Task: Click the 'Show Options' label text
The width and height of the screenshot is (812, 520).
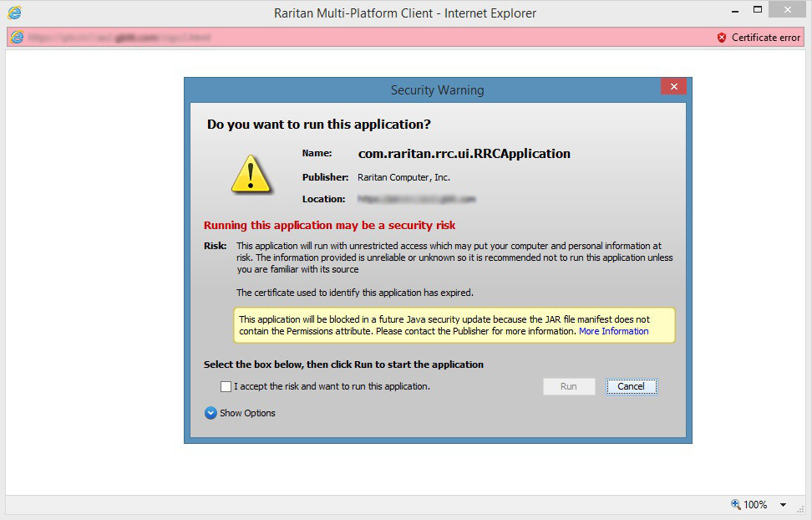Action: tap(247, 413)
